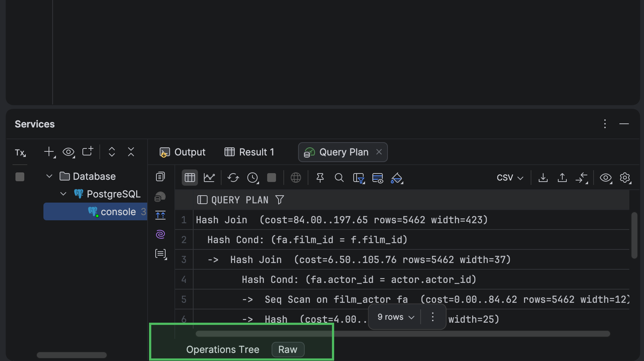
Task: Add a new service with plus icon
Action: [49, 152]
